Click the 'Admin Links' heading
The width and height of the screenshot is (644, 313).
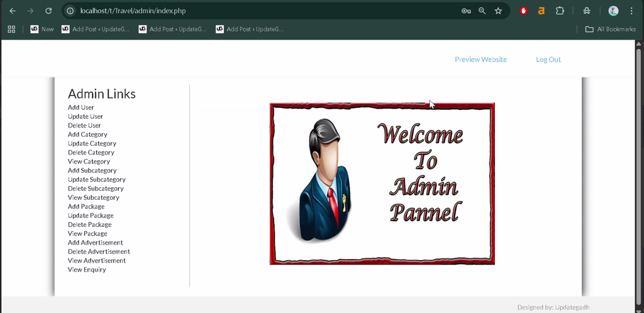click(x=102, y=94)
